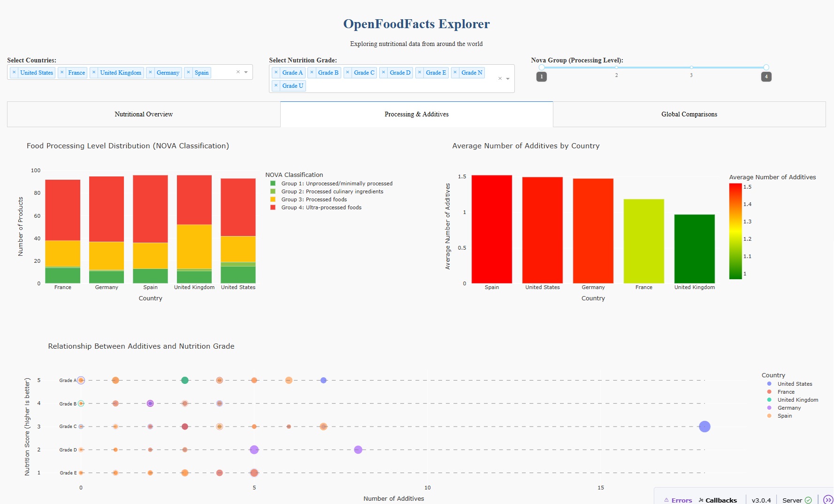834x504 pixels.
Task: Remove Grade U nutrition tag
Action: pos(276,86)
